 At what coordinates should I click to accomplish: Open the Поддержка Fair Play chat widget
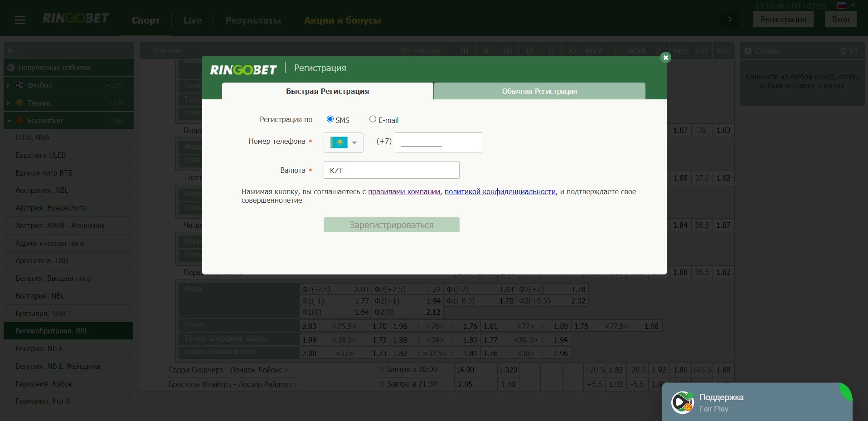[x=757, y=402]
